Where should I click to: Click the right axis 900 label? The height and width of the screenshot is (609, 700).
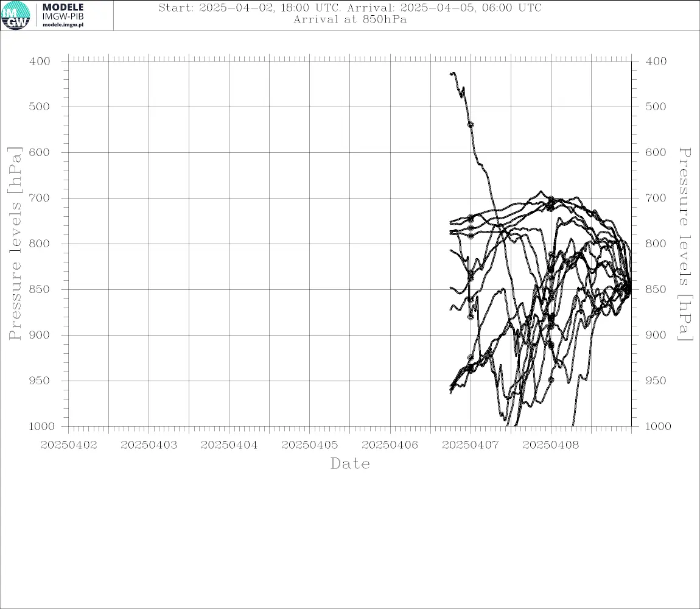pyautogui.click(x=656, y=335)
